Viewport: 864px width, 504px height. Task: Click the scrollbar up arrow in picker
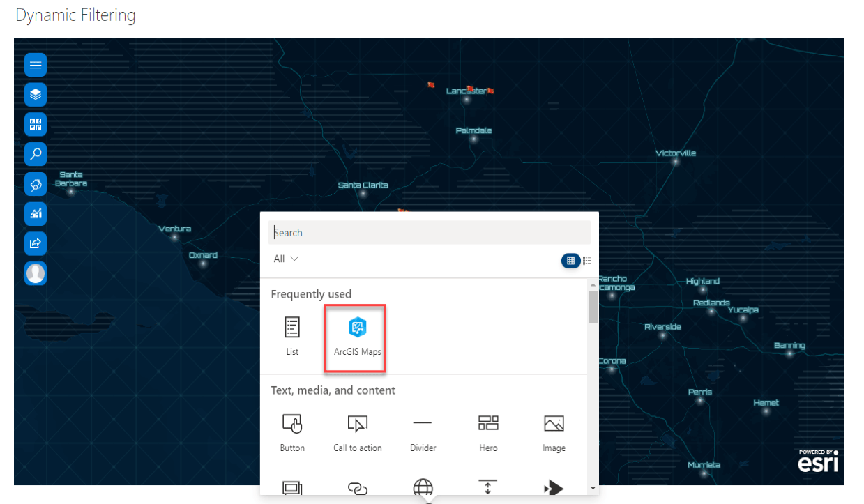pyautogui.click(x=593, y=285)
